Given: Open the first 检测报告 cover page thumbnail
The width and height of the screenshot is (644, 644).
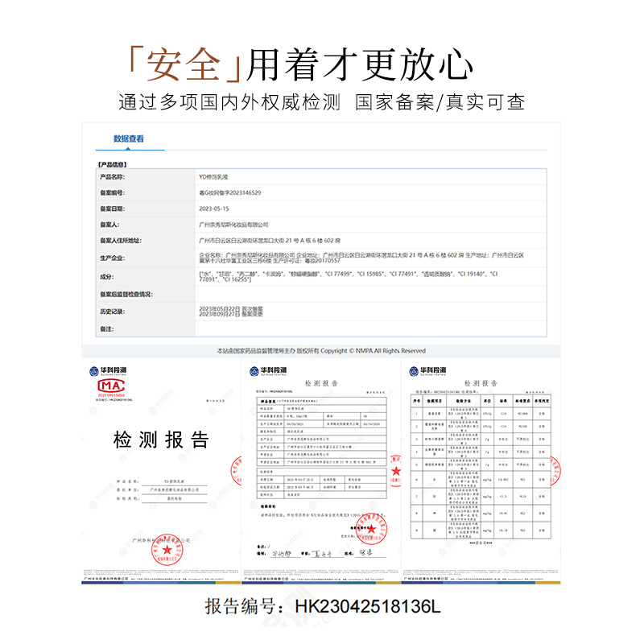Looking at the screenshot, I should pyautogui.click(x=161, y=472).
